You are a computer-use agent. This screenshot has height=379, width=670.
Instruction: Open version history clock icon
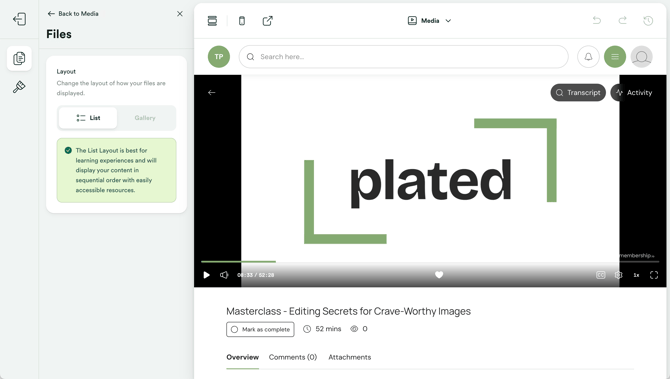[648, 21]
